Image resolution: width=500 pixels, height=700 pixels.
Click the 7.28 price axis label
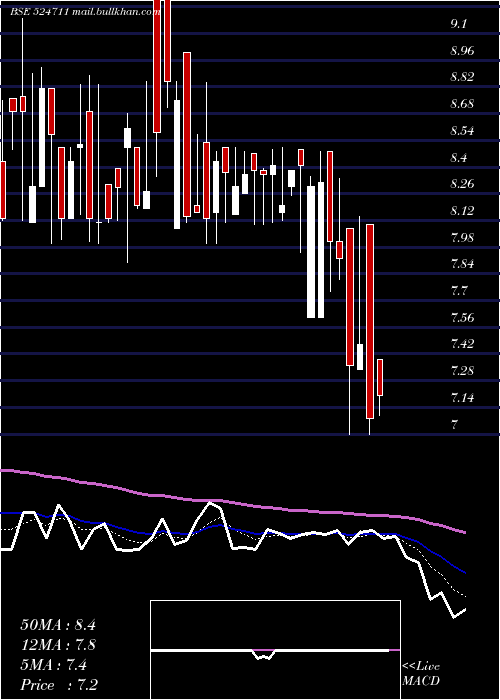(462, 371)
